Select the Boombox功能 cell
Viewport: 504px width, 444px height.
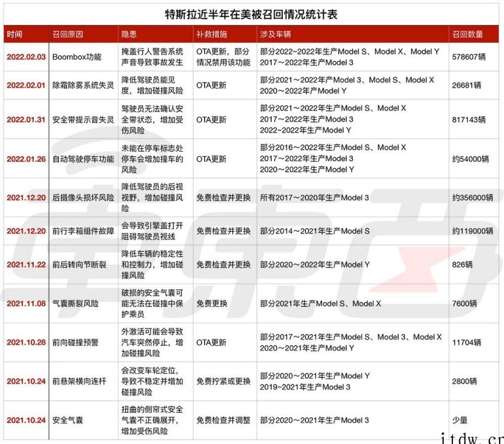77,57
